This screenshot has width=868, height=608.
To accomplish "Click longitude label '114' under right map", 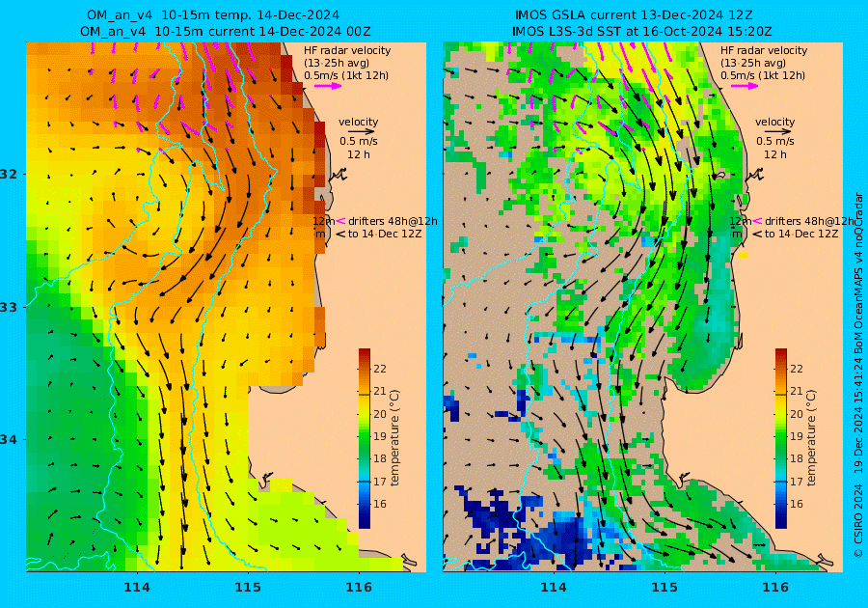I will [553, 588].
